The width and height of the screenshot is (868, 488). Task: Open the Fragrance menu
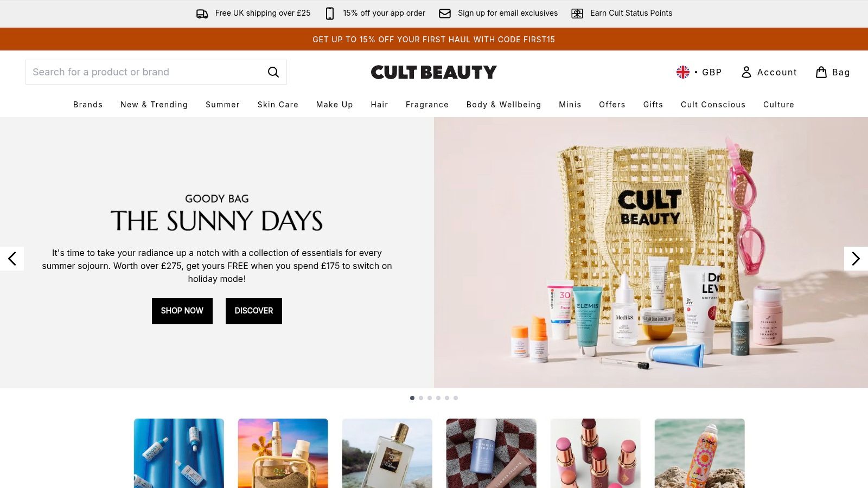[x=427, y=105]
